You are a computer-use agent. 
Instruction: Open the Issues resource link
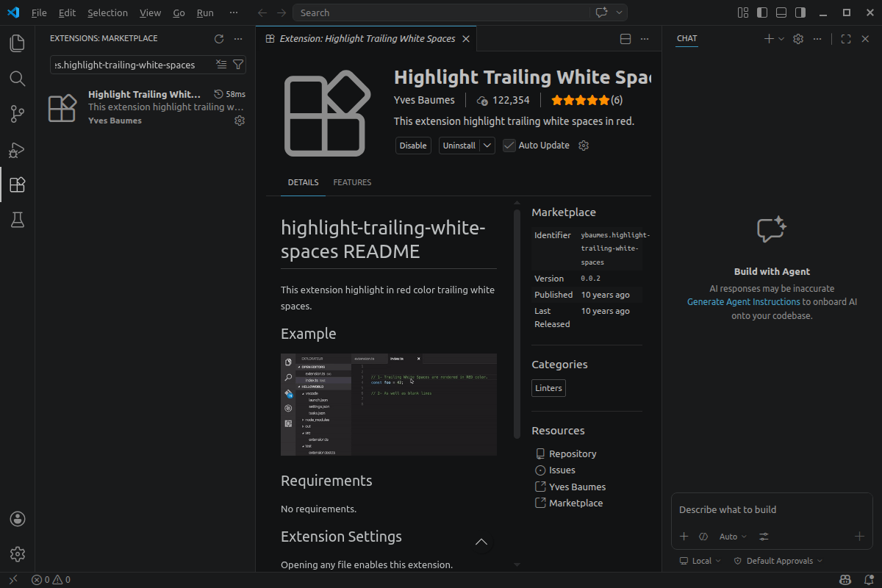click(x=562, y=470)
